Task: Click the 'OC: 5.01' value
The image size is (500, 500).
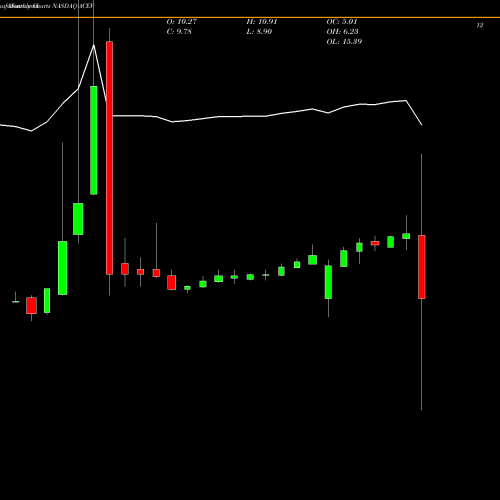Action: (x=342, y=22)
